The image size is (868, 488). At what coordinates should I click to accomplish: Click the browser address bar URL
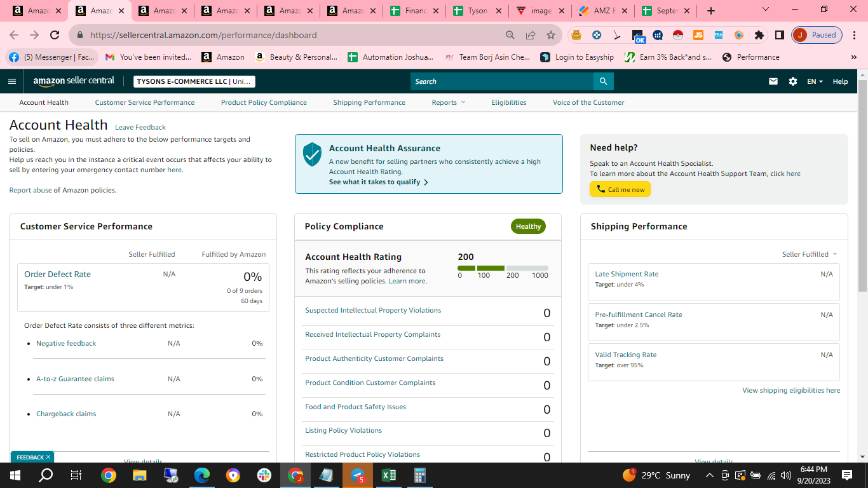click(x=203, y=35)
